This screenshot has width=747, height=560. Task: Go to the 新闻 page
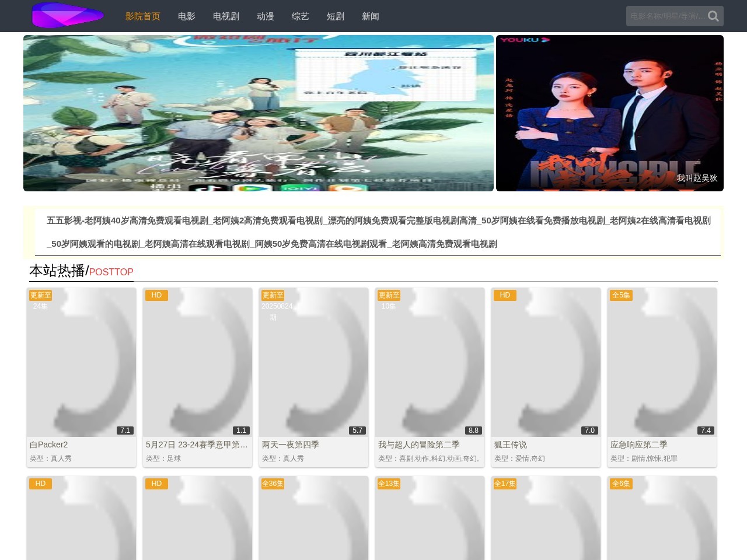pyautogui.click(x=370, y=16)
